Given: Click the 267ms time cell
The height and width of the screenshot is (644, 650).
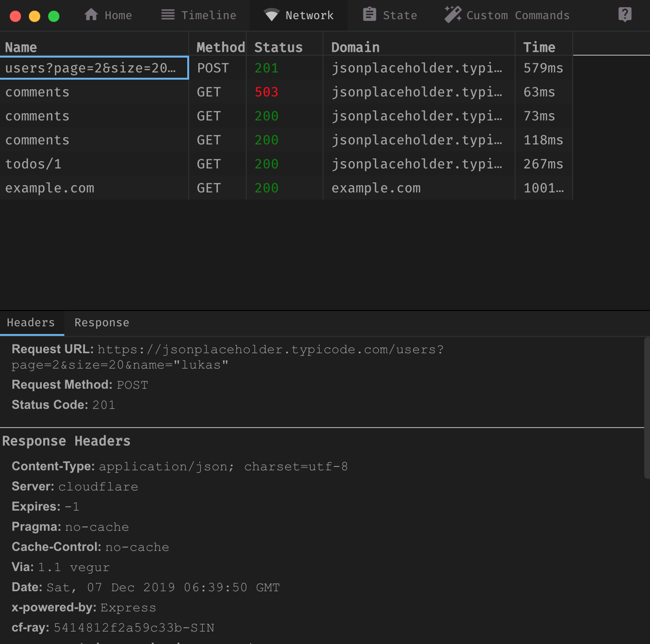Looking at the screenshot, I should click(x=544, y=164).
